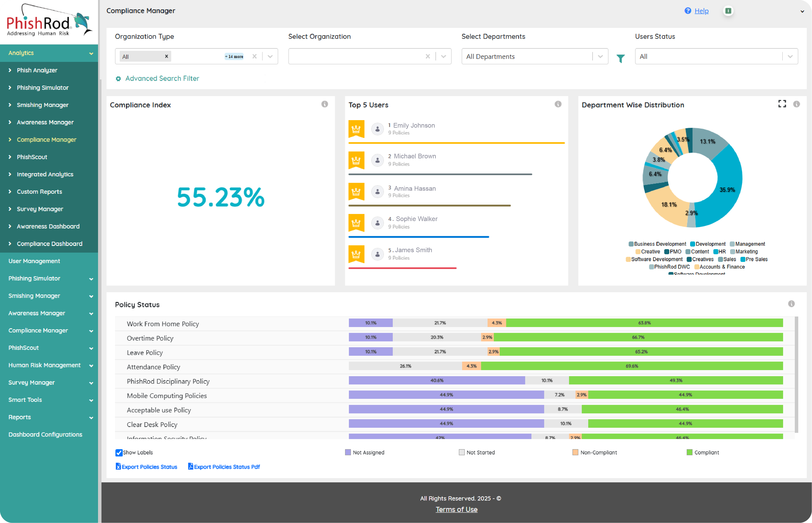This screenshot has width=812, height=523.
Task: Click the Terms of Use link
Action: pos(456,509)
